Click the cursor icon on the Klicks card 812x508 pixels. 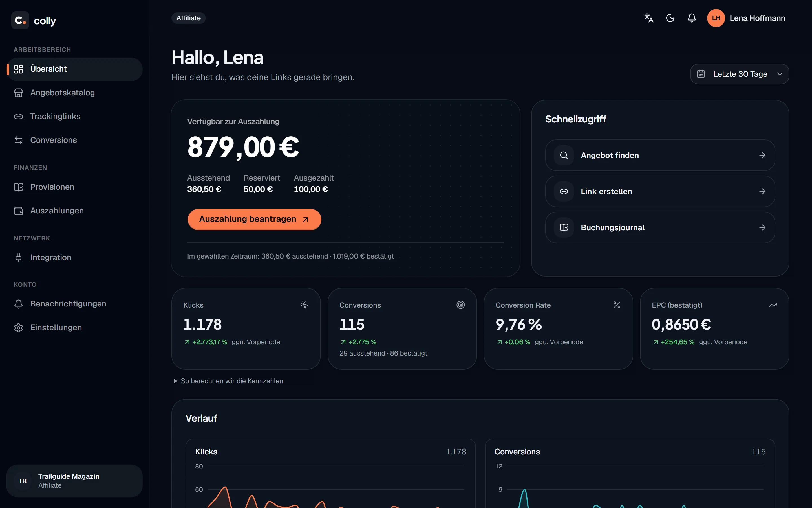(304, 305)
